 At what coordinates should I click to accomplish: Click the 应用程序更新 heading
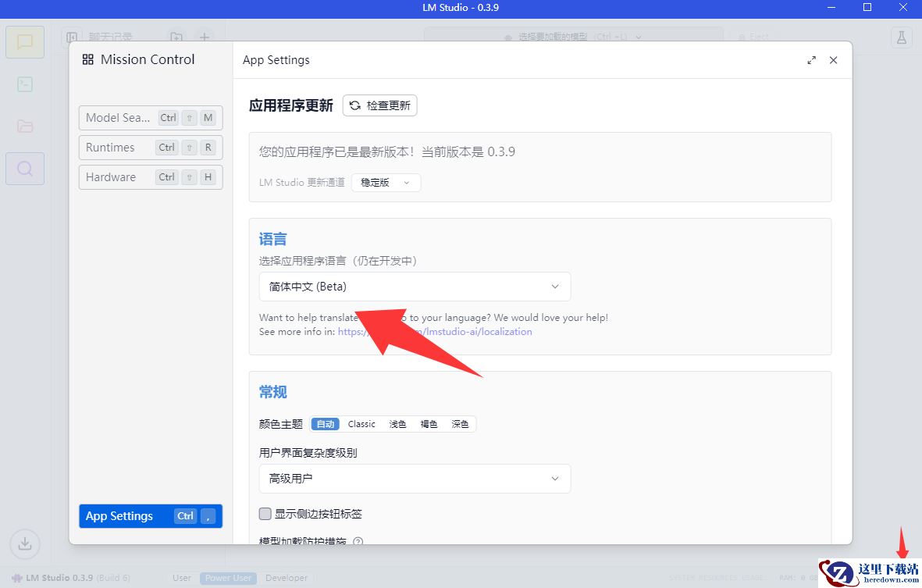coord(291,105)
